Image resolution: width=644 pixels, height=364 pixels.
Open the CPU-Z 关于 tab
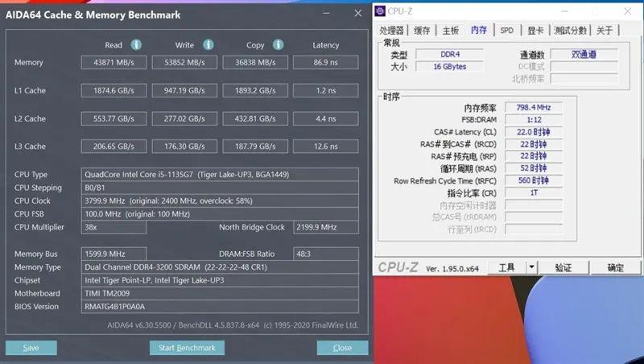point(605,30)
